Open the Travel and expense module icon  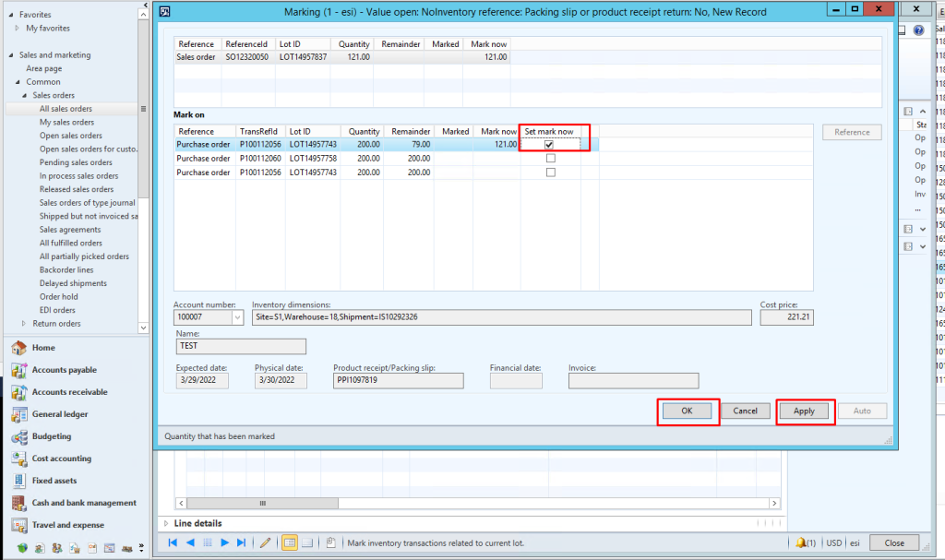[18, 523]
